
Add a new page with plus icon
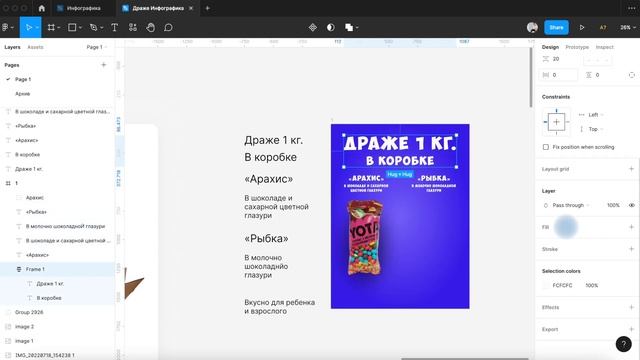[104, 64]
